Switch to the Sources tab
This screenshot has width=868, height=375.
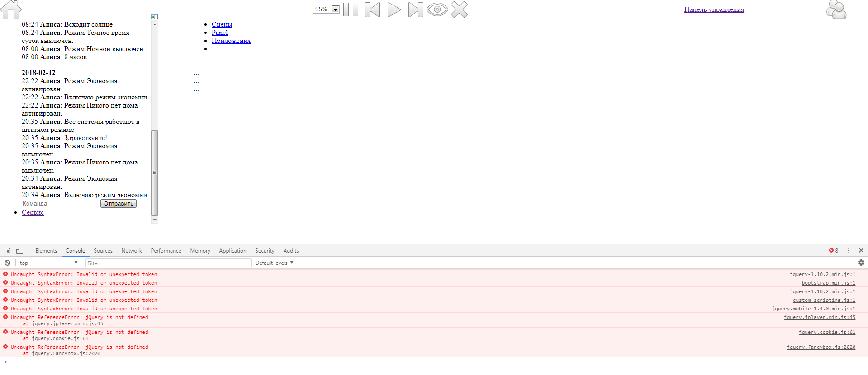pyautogui.click(x=103, y=251)
